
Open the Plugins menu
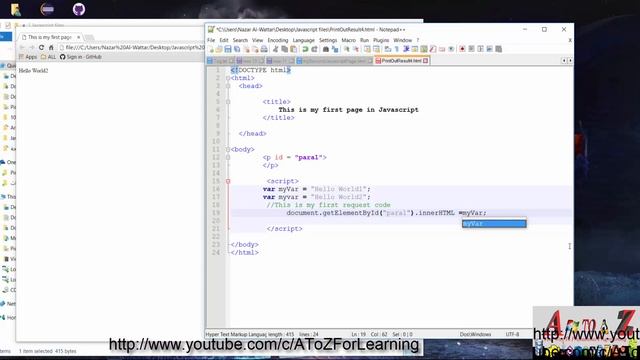click(381, 40)
